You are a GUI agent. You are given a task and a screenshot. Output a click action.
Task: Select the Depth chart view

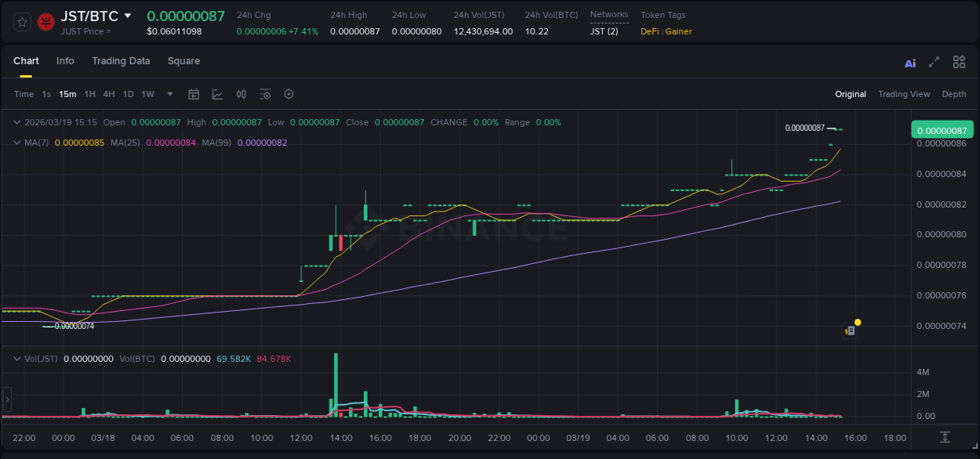pos(954,94)
